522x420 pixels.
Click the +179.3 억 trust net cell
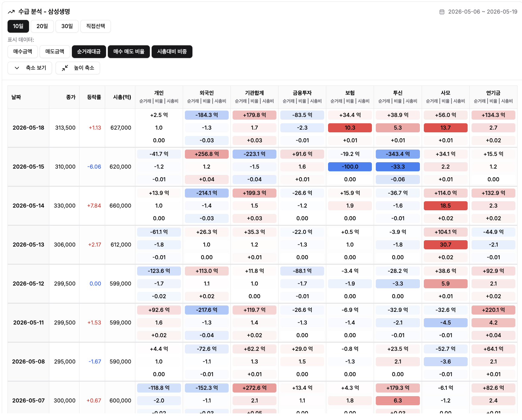click(x=398, y=388)
